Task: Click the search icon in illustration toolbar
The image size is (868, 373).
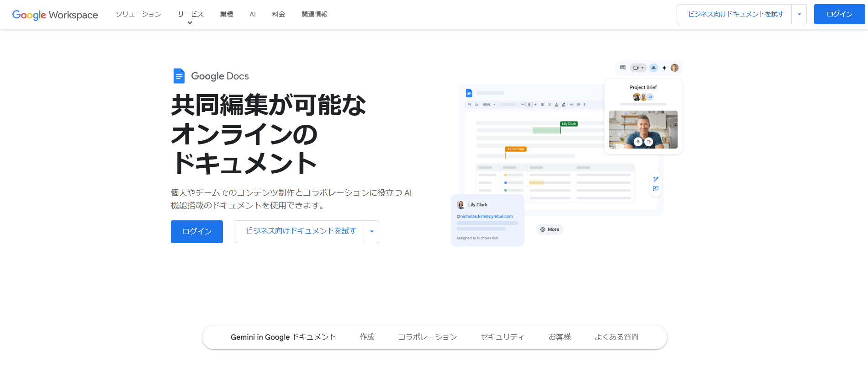Action: click(470, 104)
